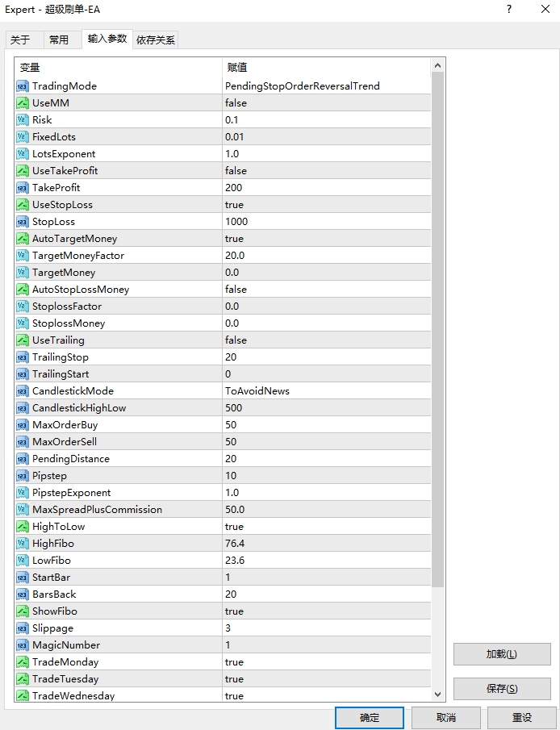
Task: Click the StopLoss integer variable icon
Action: [x=23, y=222]
